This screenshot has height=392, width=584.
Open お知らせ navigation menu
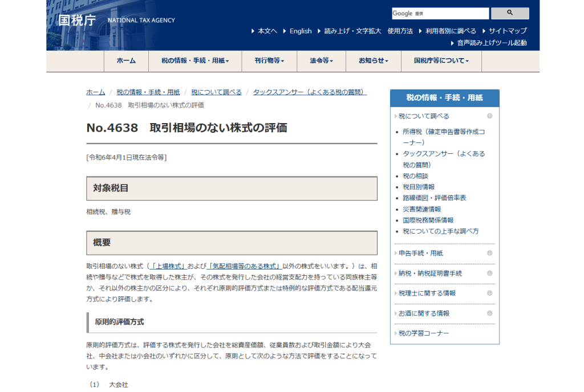point(373,61)
